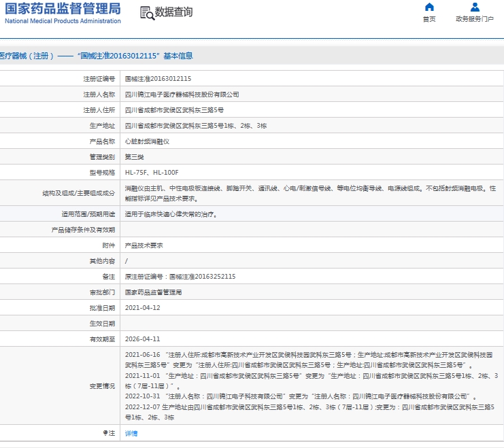Image resolution: width=504 pixels, height=448 pixels.
Task: Click the 审批部门 value 国家药品监督管理局
Action: pos(153,292)
